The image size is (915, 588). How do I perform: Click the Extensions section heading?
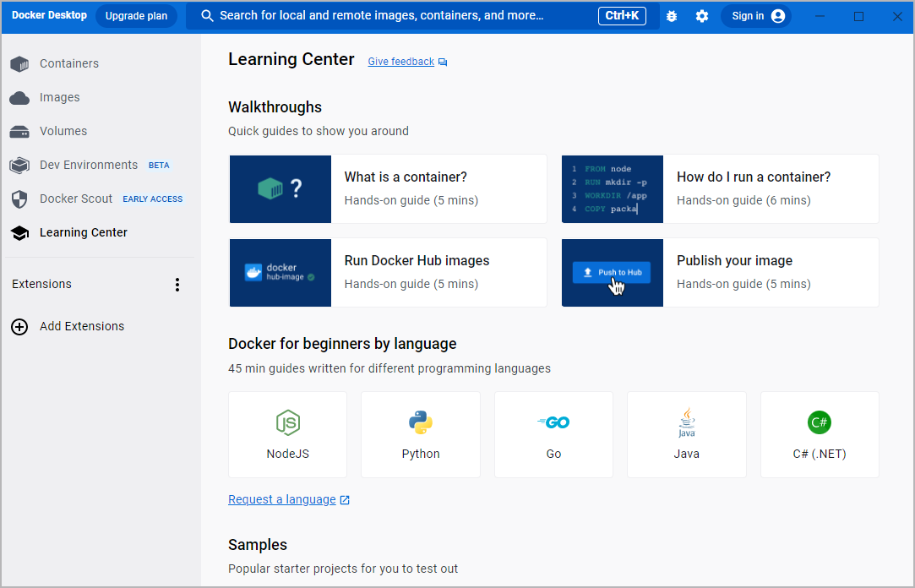pos(41,284)
